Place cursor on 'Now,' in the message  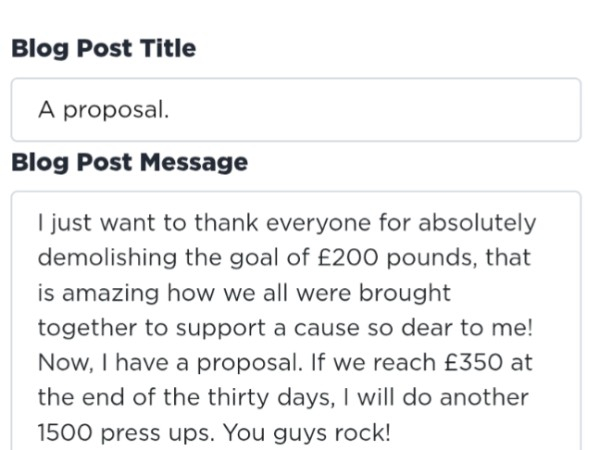coord(66,362)
